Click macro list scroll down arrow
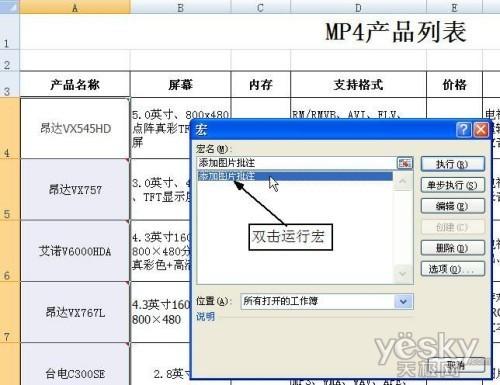Image resolution: width=500 pixels, height=385 pixels. pyautogui.click(x=403, y=274)
